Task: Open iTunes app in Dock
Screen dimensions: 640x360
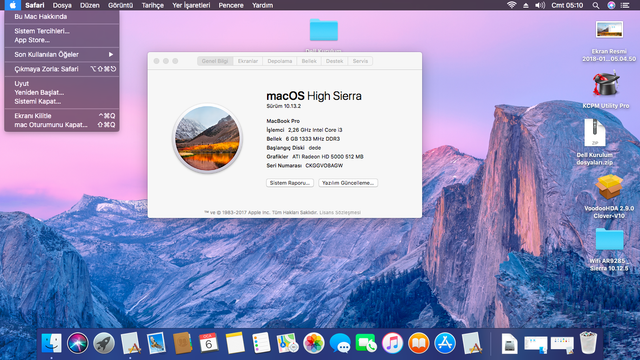Action: [x=392, y=343]
